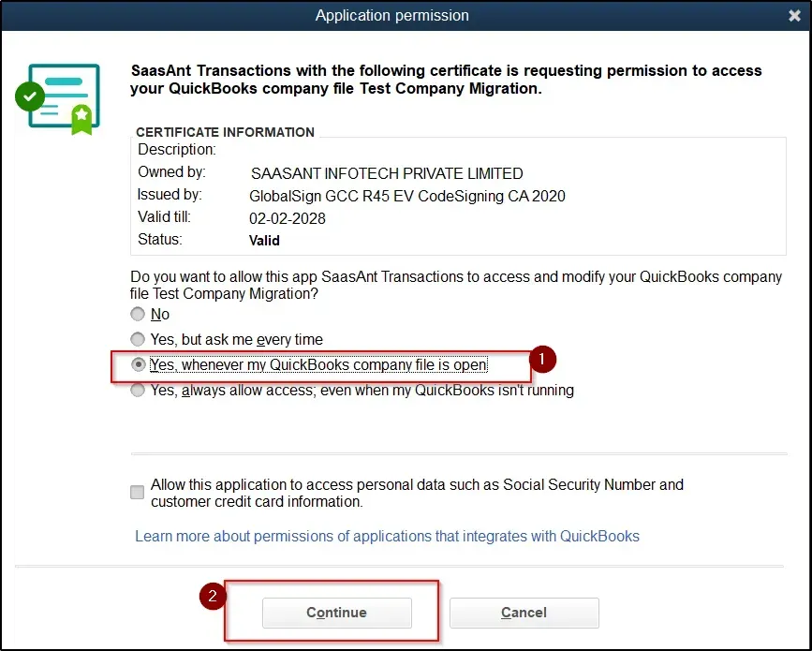The width and height of the screenshot is (812, 651).
Task: Click the Cancel button
Action: [x=524, y=613]
